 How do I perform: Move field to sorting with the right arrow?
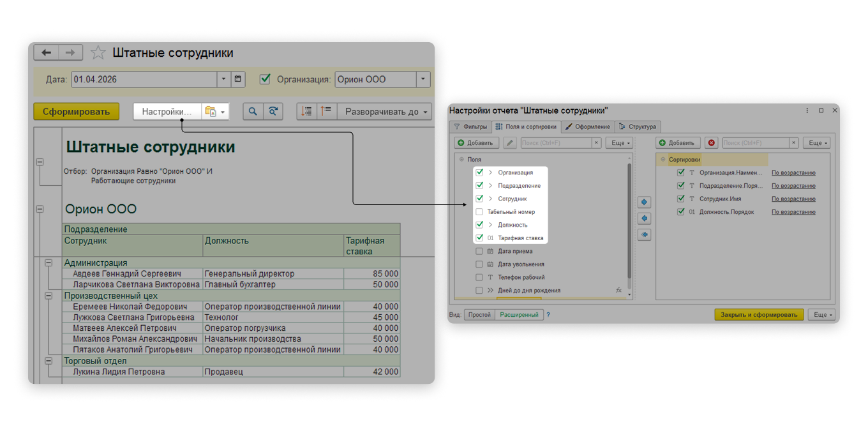(645, 202)
